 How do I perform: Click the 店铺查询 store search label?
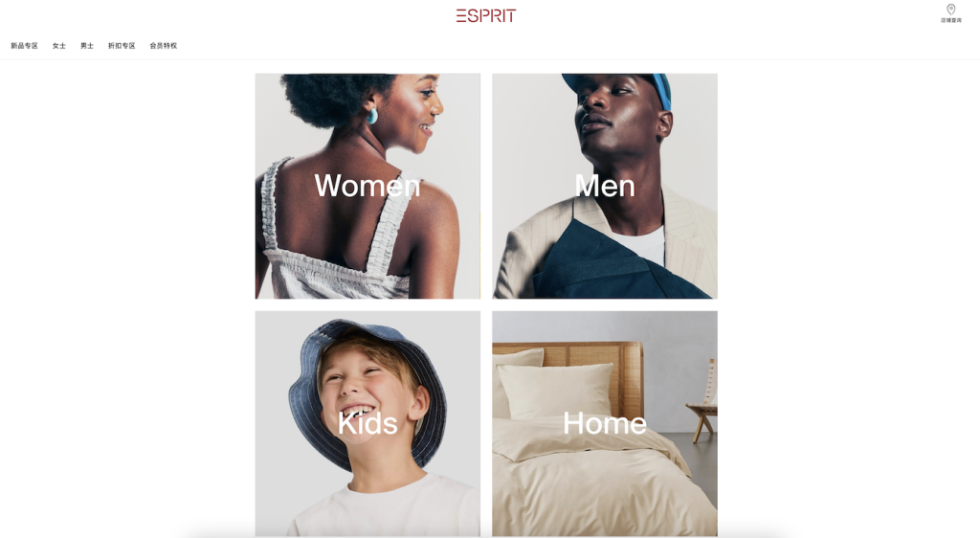[950, 21]
